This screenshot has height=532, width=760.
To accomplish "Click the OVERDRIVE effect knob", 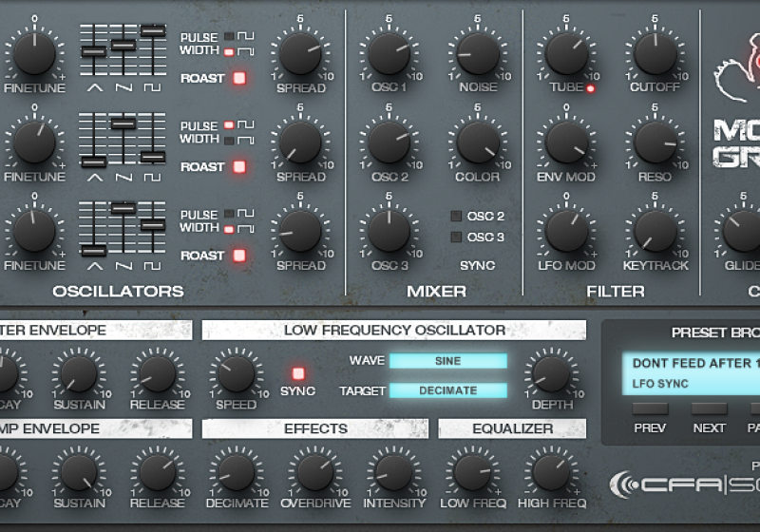I will click(315, 473).
